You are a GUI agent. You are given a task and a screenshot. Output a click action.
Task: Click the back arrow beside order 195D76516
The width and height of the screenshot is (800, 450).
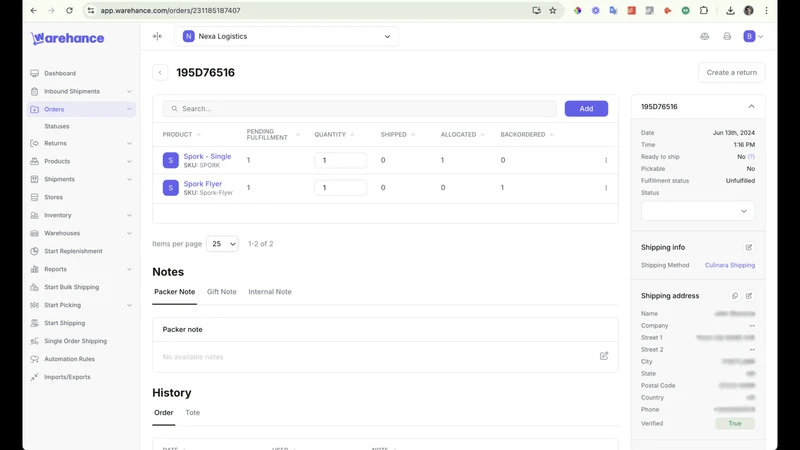click(160, 72)
